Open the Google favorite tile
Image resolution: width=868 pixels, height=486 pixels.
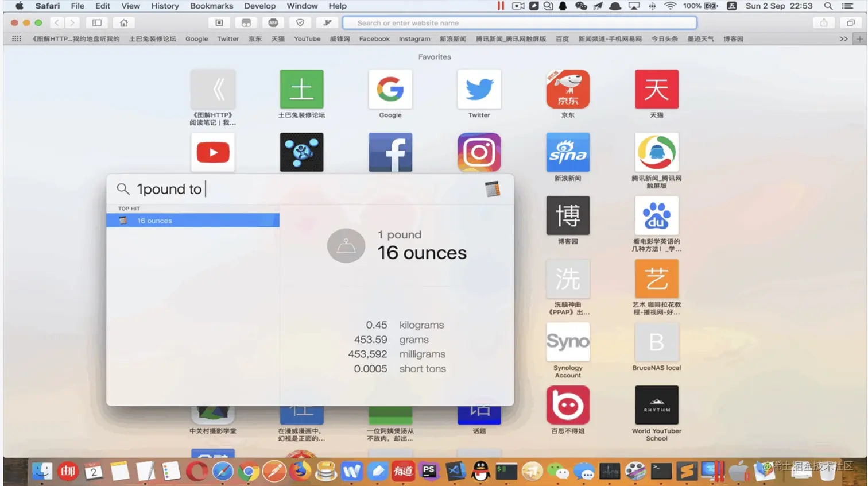click(x=390, y=90)
